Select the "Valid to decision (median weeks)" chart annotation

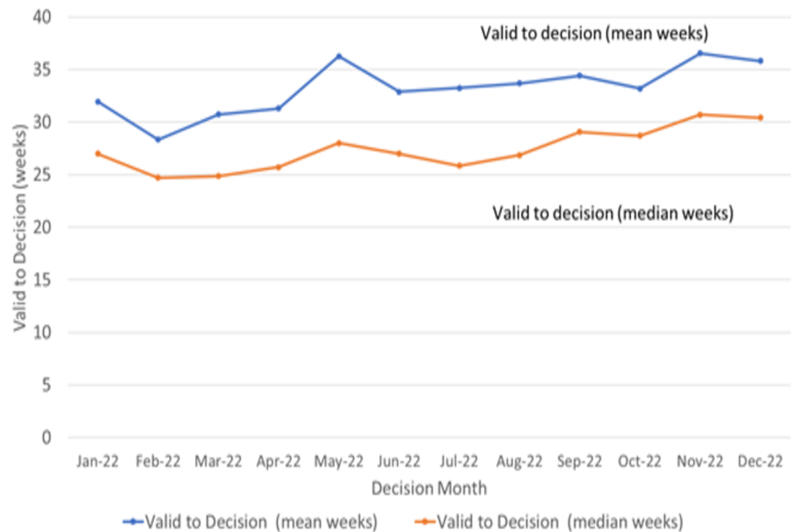tap(613, 213)
